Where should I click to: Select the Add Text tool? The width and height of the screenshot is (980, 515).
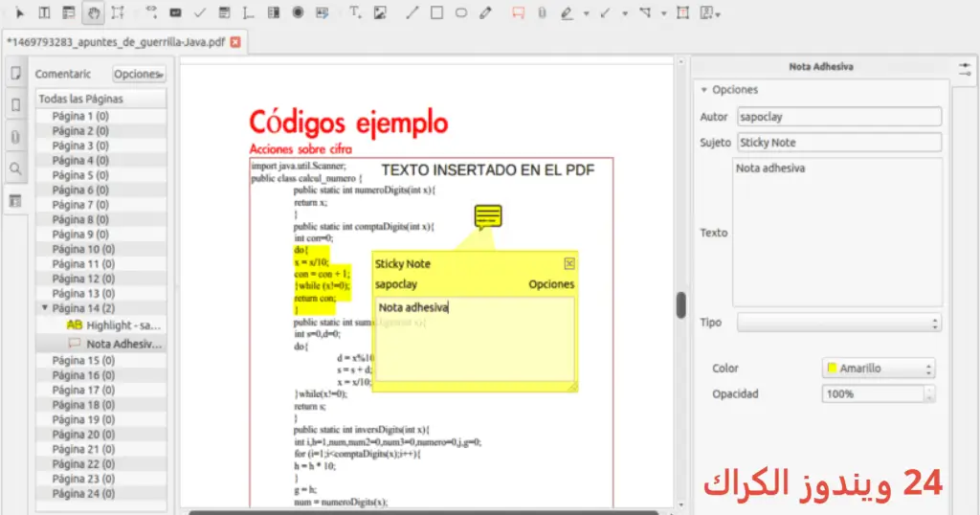355,12
